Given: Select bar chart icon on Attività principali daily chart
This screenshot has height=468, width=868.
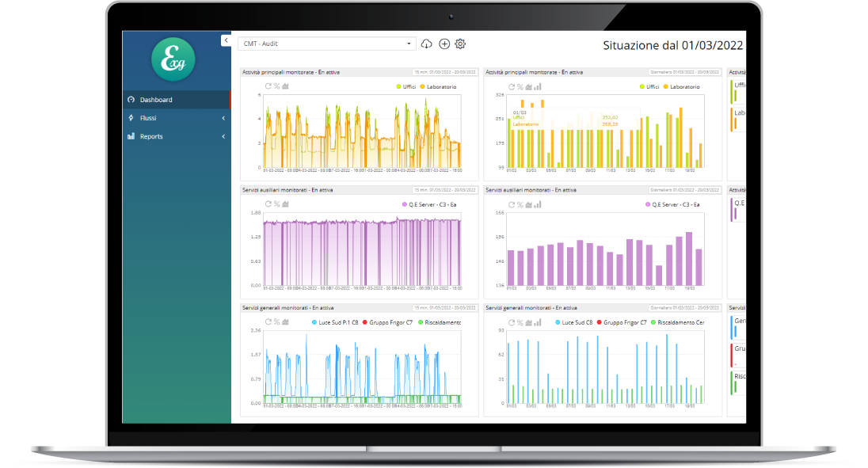Looking at the screenshot, I should [x=538, y=86].
